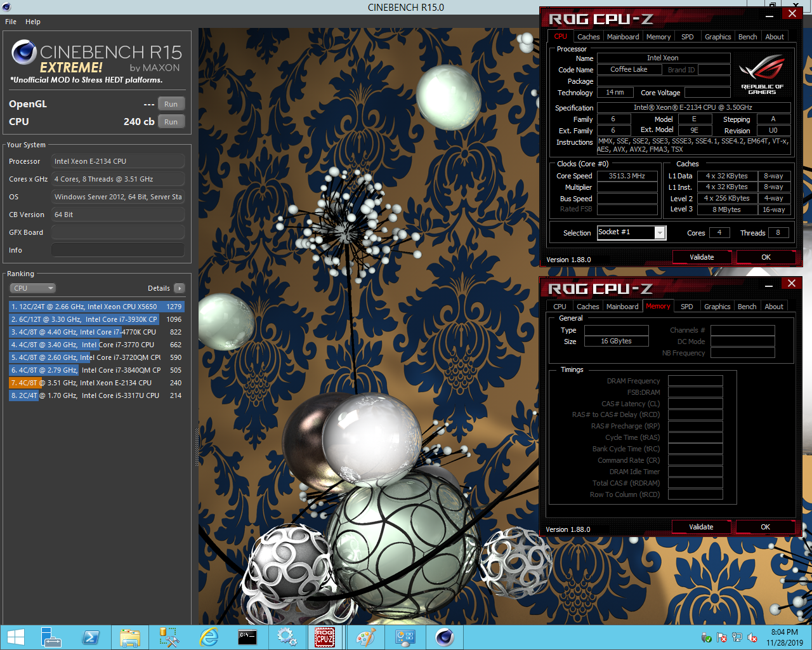Open the Command Prompt taskbar icon
The width and height of the screenshot is (812, 650).
pos(247,637)
